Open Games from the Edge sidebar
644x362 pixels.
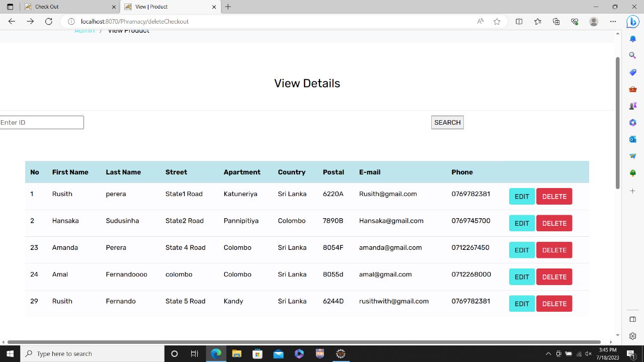click(632, 106)
